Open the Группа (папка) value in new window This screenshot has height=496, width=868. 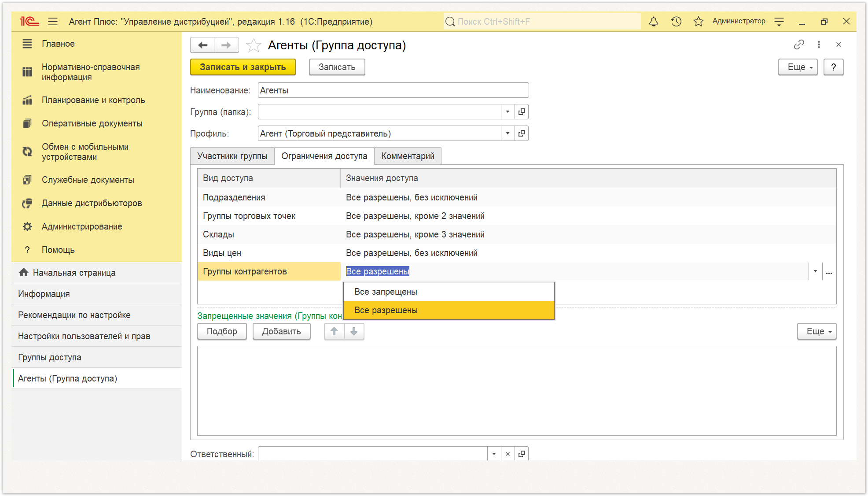[x=522, y=111]
